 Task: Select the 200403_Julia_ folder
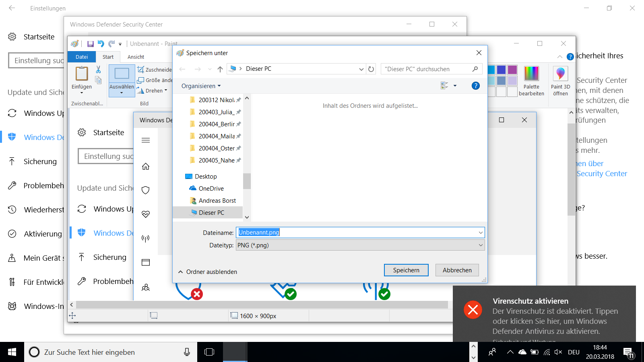pos(215,112)
